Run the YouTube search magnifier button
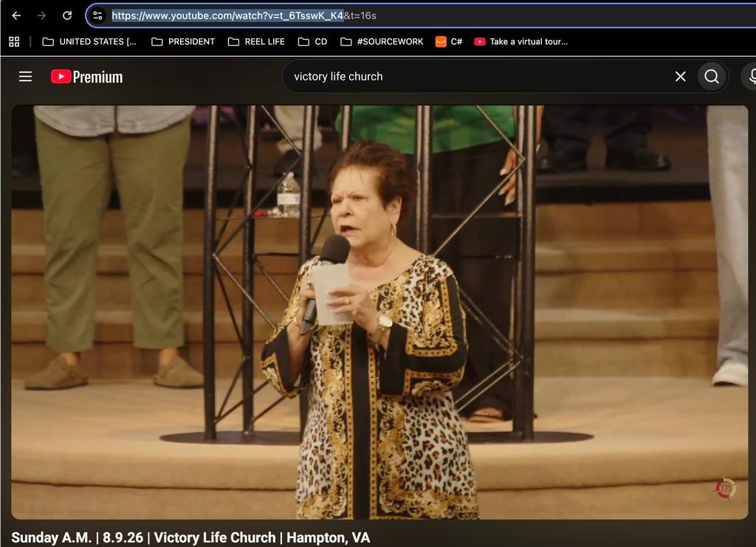 pyautogui.click(x=712, y=77)
